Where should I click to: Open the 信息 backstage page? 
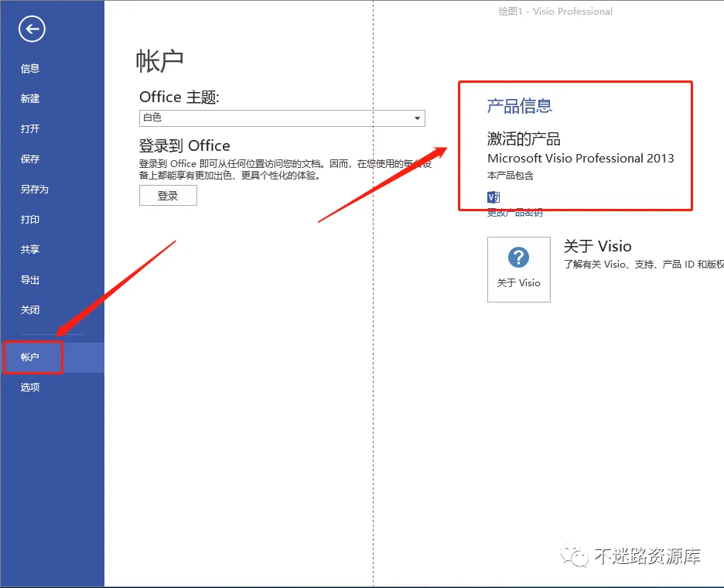coord(30,68)
